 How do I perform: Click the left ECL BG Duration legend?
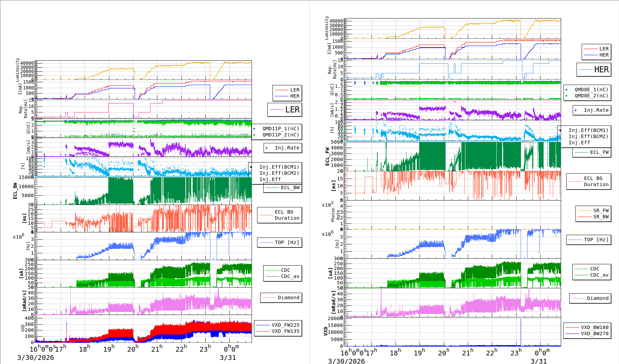pyautogui.click(x=280, y=215)
